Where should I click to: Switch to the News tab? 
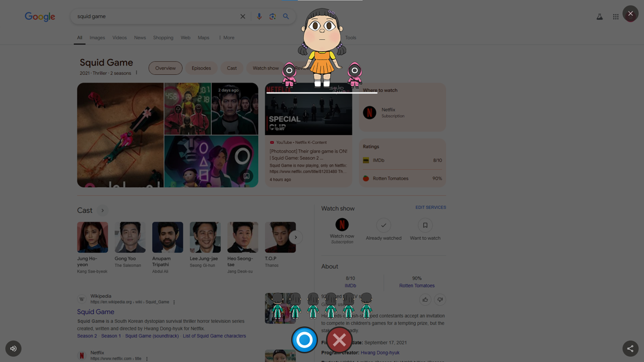140,38
